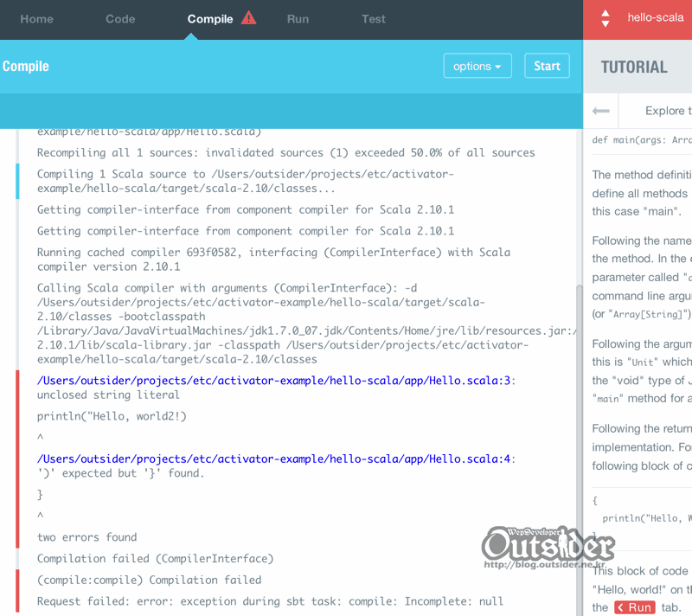The image size is (692, 616).
Task: Switch to the Test tab
Action: (x=374, y=19)
